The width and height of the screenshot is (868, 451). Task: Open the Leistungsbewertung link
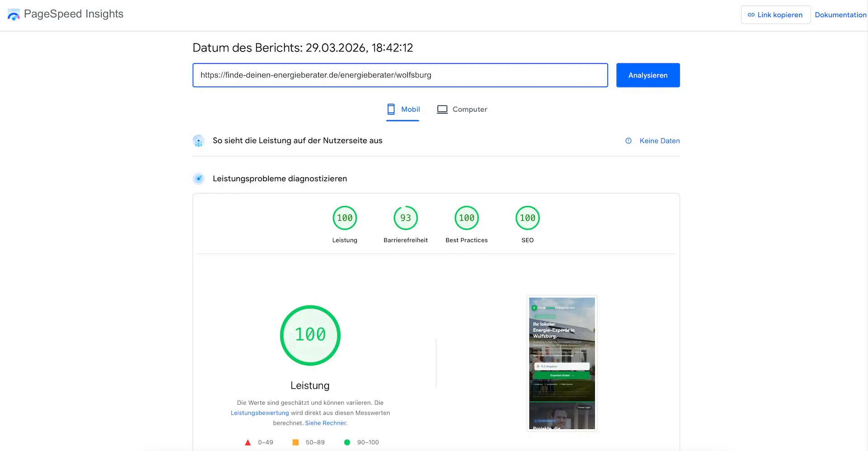259,413
